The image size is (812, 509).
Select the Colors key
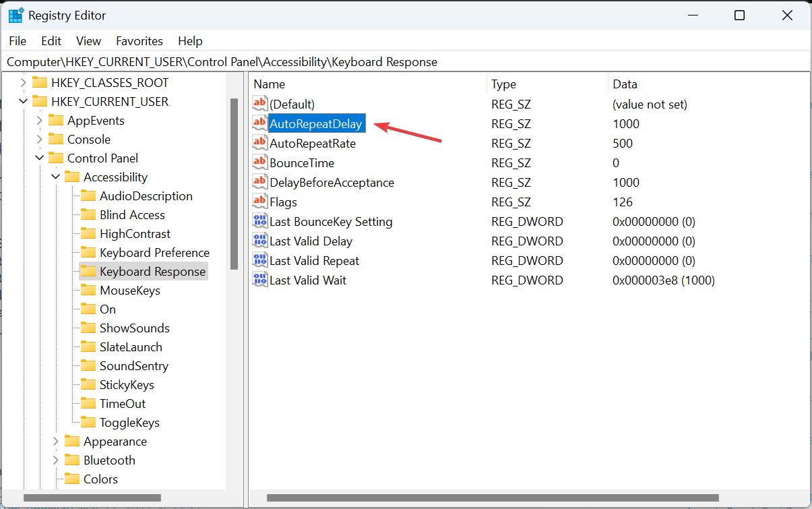tap(100, 479)
